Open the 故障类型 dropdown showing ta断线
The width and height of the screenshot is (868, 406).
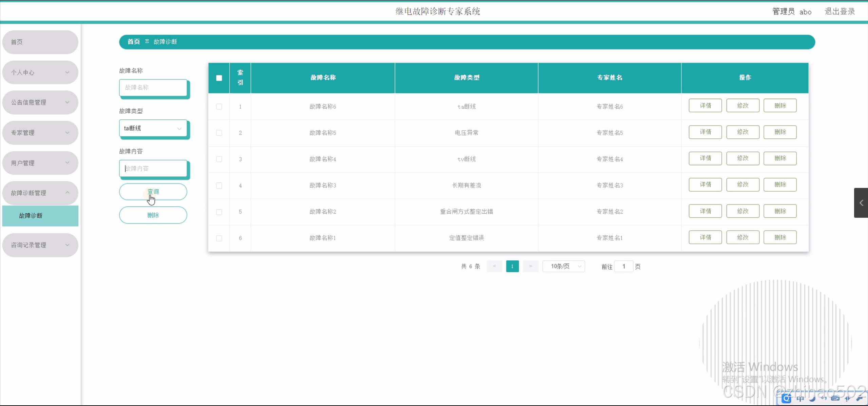153,128
